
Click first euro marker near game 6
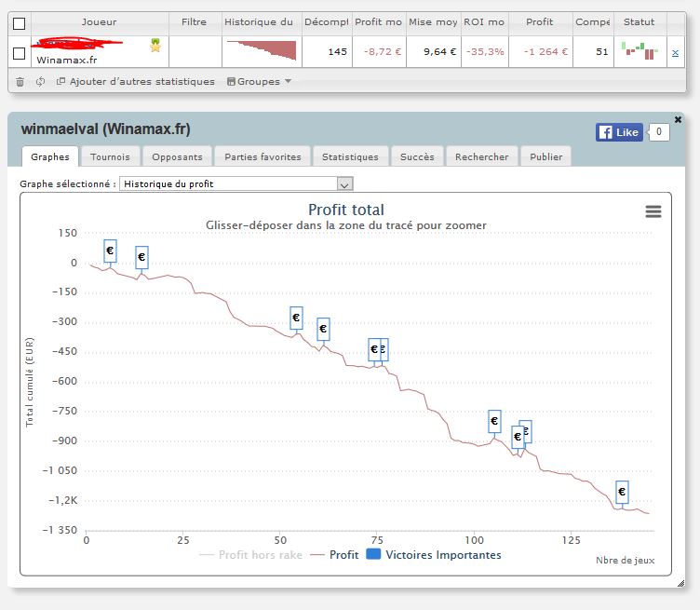pos(110,251)
